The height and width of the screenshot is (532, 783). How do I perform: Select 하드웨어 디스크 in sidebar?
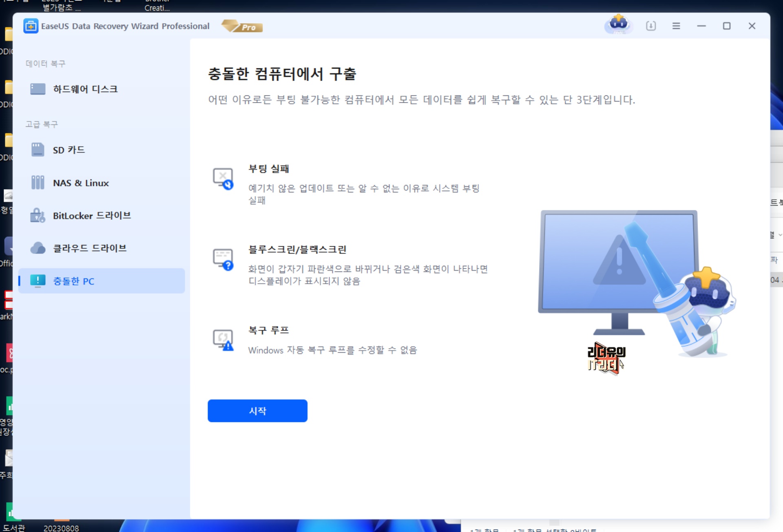pyautogui.click(x=85, y=89)
